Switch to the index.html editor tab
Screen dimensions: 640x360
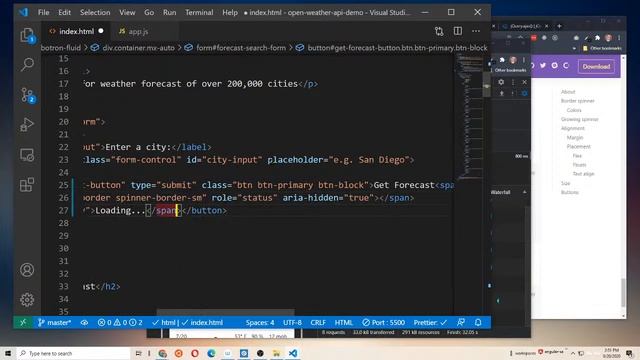coord(76,31)
